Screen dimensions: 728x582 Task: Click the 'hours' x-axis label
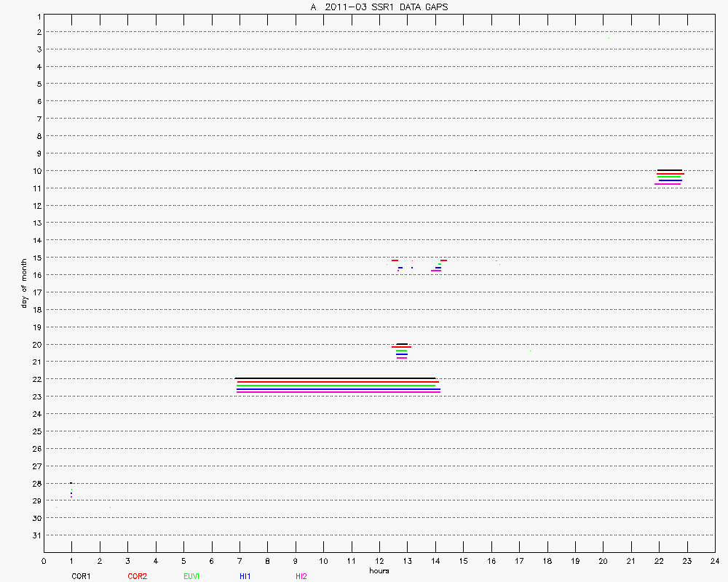point(379,570)
